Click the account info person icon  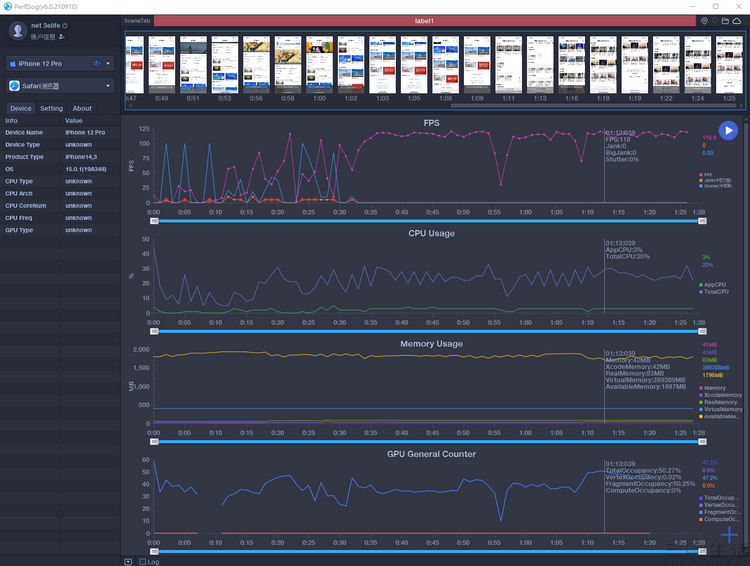[62, 36]
